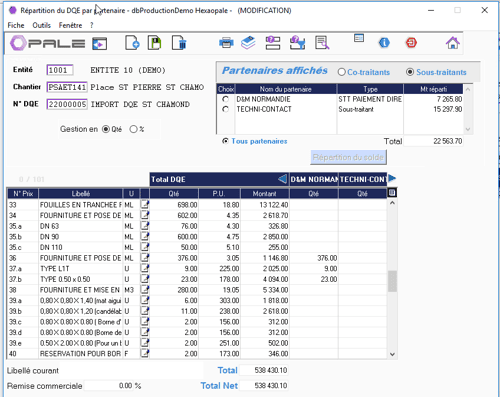Click the Mt réparti amount 15 297.90
The image size is (500, 397).
(448, 109)
